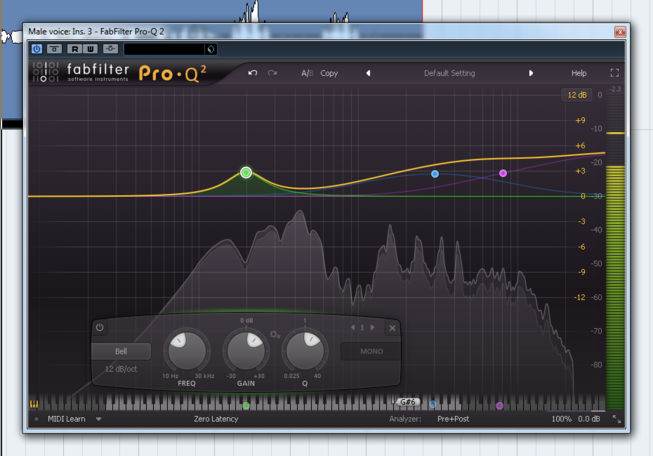Screen dimensions: 653x456
Task: Click the Copy button
Action: pyautogui.click(x=329, y=73)
